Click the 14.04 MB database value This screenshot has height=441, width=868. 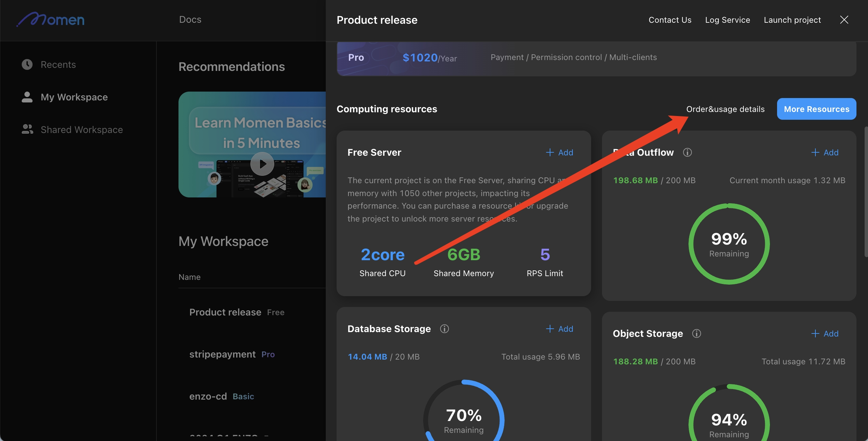(367, 357)
